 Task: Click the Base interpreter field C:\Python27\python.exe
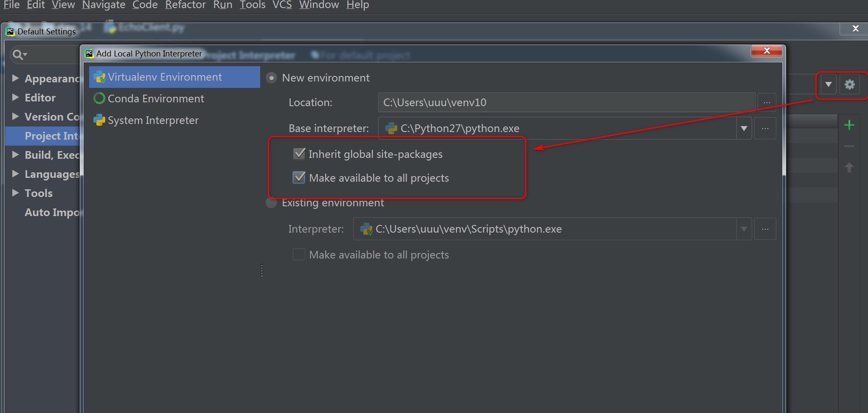tap(557, 128)
